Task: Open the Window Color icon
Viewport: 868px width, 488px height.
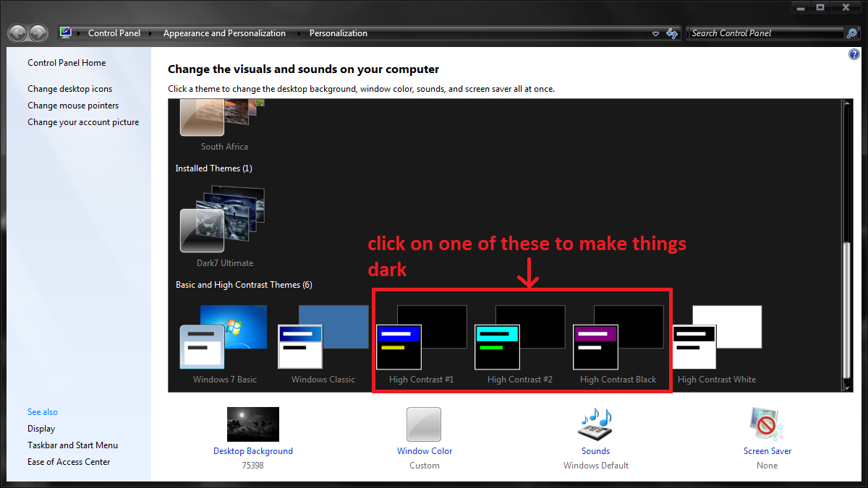Action: click(424, 424)
